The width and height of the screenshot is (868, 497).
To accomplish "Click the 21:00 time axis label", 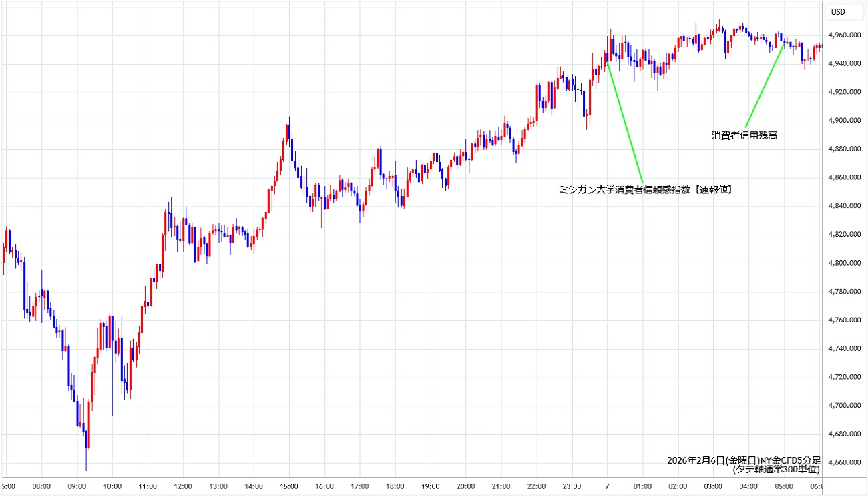I will point(501,486).
